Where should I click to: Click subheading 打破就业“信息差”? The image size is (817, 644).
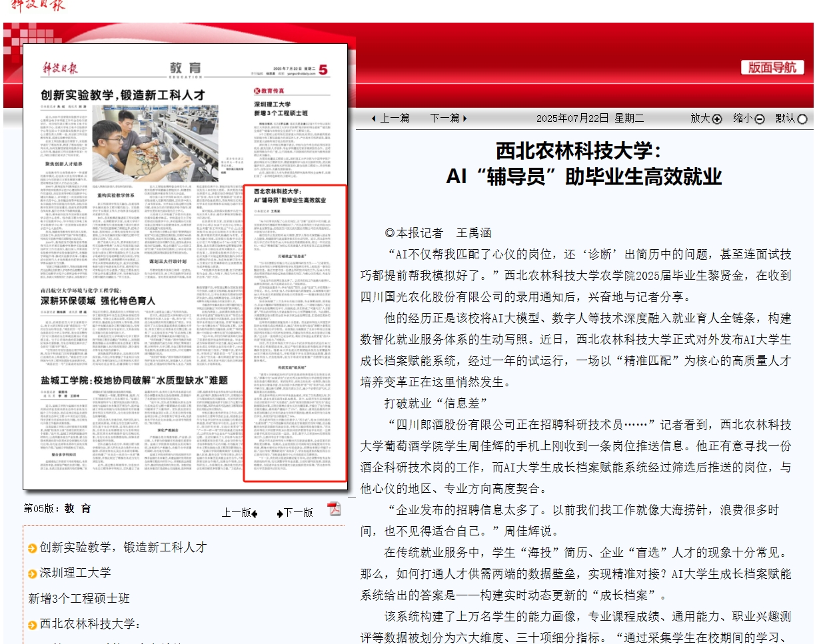(x=436, y=404)
